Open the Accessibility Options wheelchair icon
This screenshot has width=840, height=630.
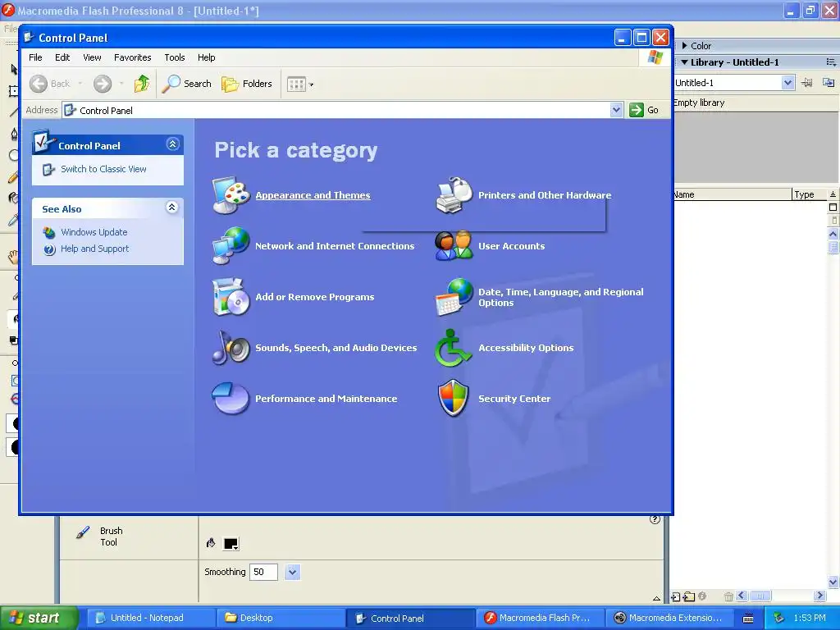453,348
